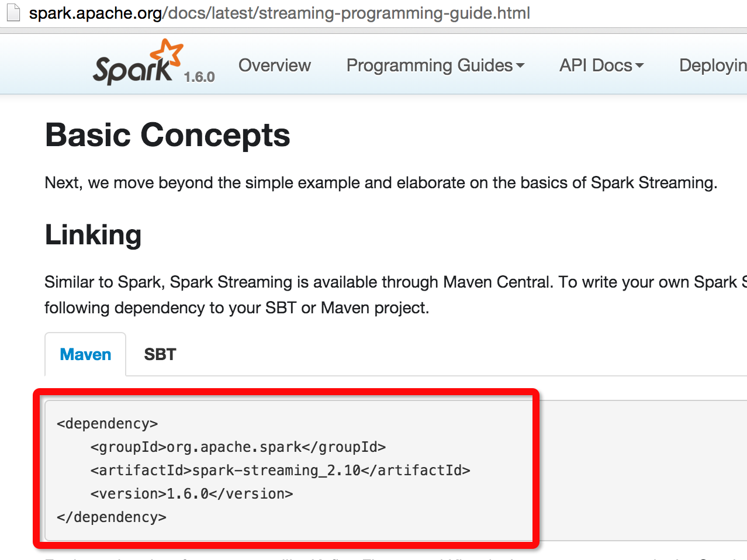Expand the Programming Guides dropdown menu
747x560 pixels.
(435, 65)
